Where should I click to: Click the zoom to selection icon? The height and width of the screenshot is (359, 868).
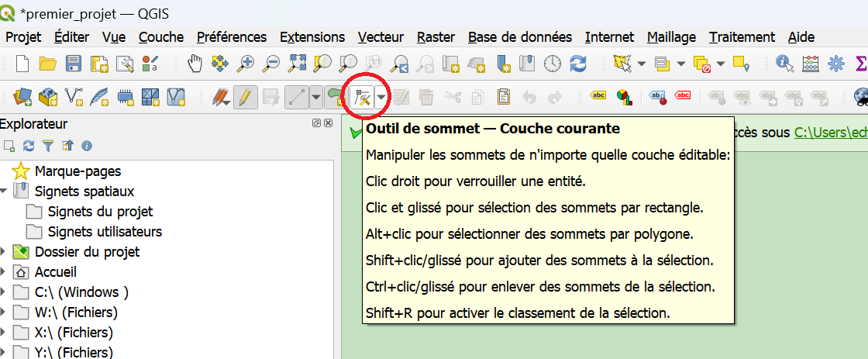tap(322, 63)
